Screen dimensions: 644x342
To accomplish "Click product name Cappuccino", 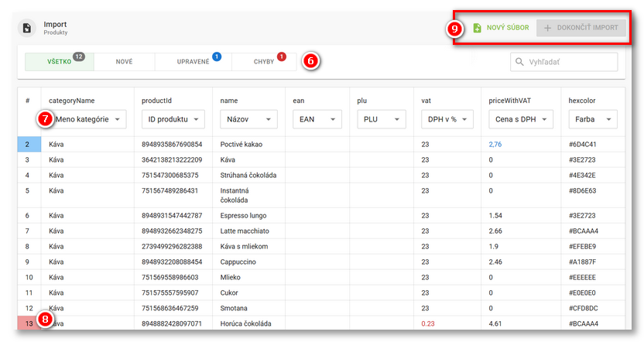I will (238, 262).
